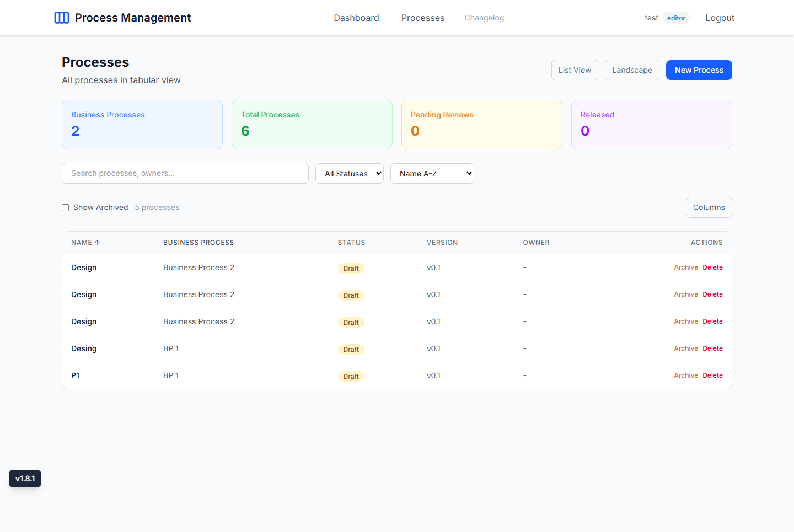Click the New Process button

coord(699,70)
